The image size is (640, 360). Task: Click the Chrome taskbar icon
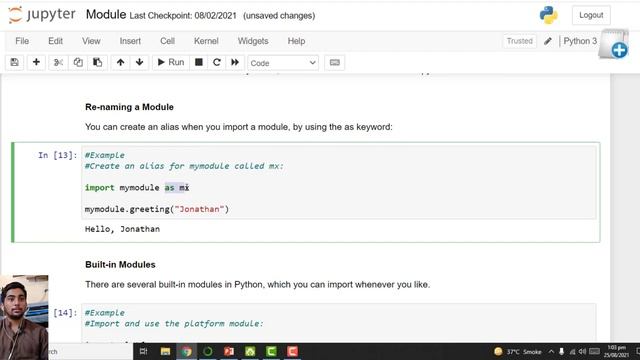(x=187, y=351)
